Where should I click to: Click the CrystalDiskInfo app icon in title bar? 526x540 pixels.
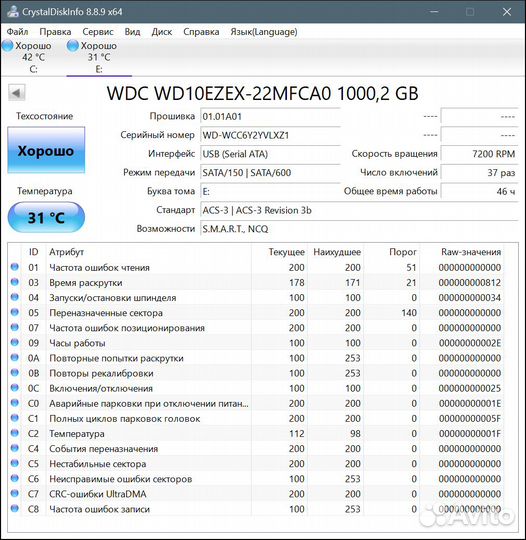[13, 11]
